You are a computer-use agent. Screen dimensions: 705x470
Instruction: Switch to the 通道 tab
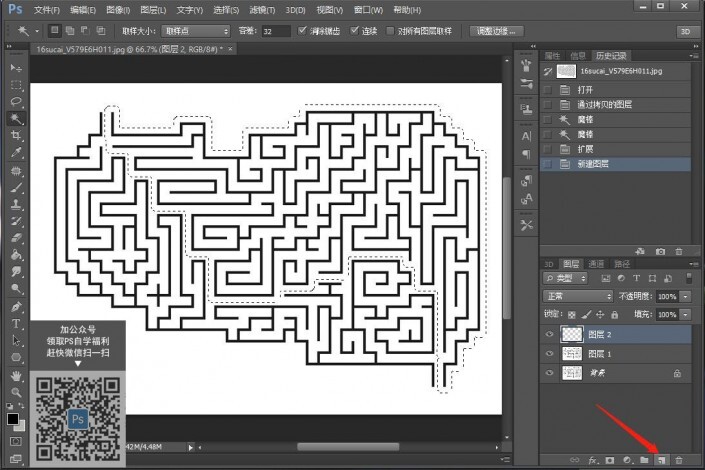tap(596, 263)
